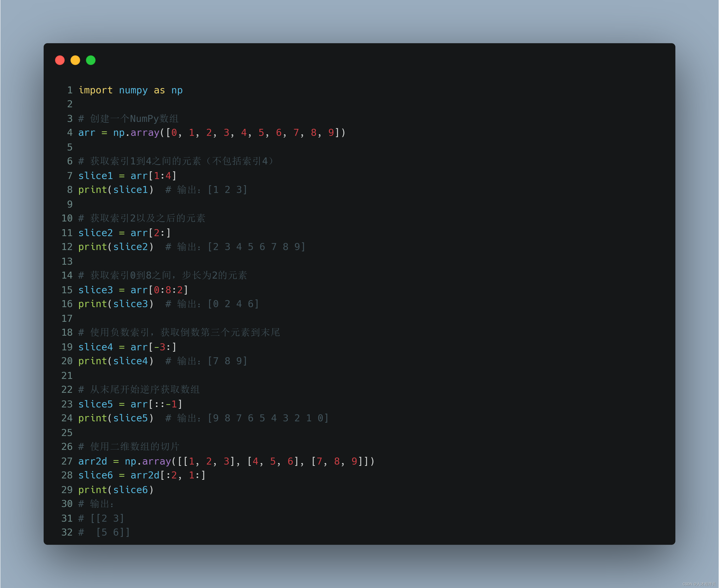Click output comment [9 8 7 6 5 4 3 2 1 0]

[x=268, y=418]
